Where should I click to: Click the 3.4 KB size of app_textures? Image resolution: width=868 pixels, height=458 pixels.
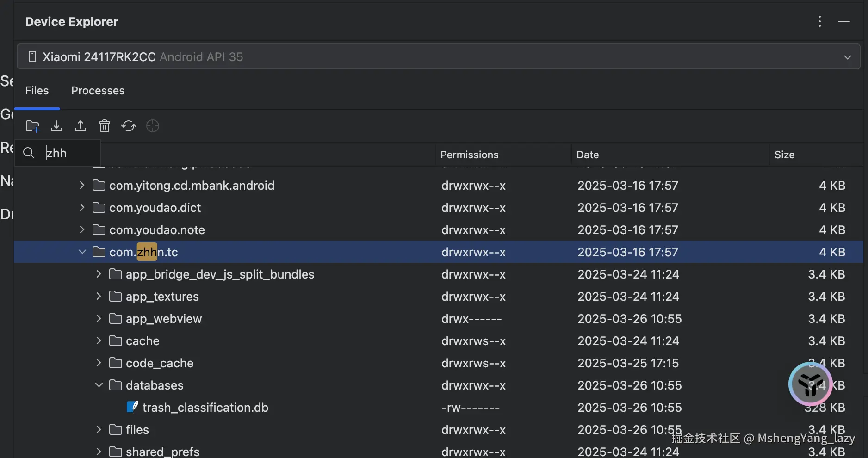[x=827, y=297]
